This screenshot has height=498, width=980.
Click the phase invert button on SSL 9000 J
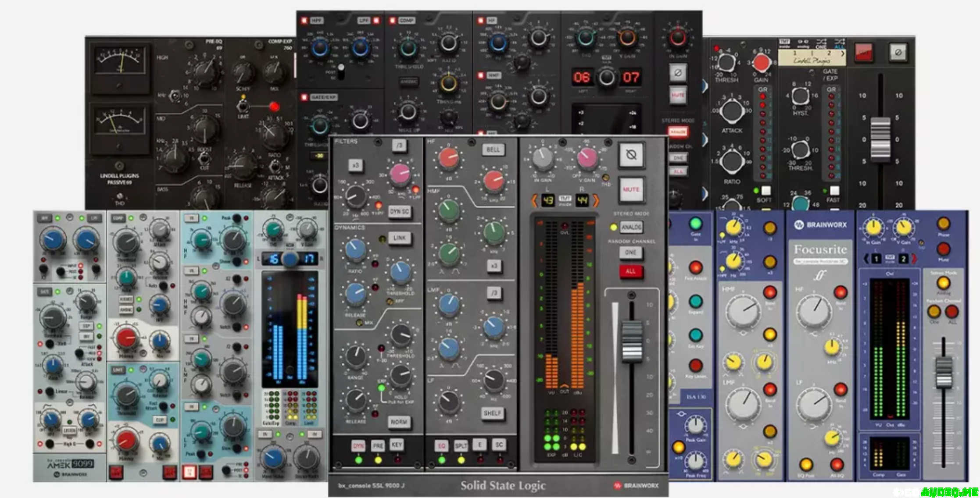click(x=631, y=154)
